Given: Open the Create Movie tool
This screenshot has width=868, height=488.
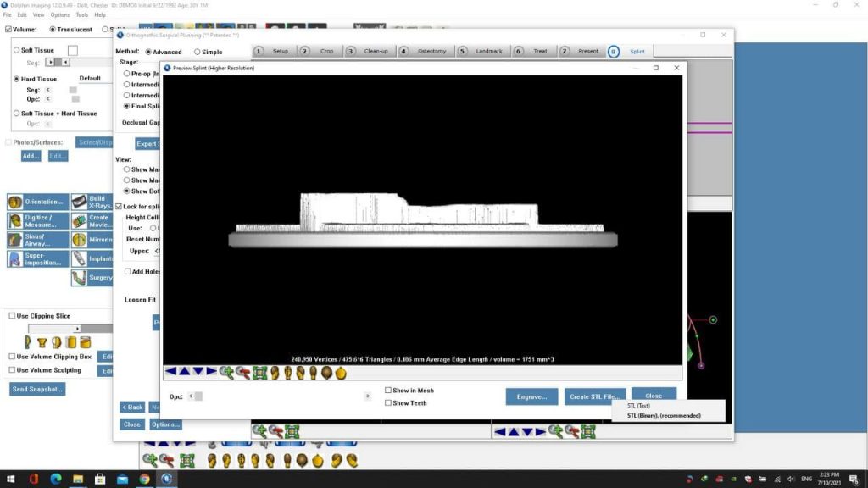Looking at the screenshot, I should tap(79, 221).
